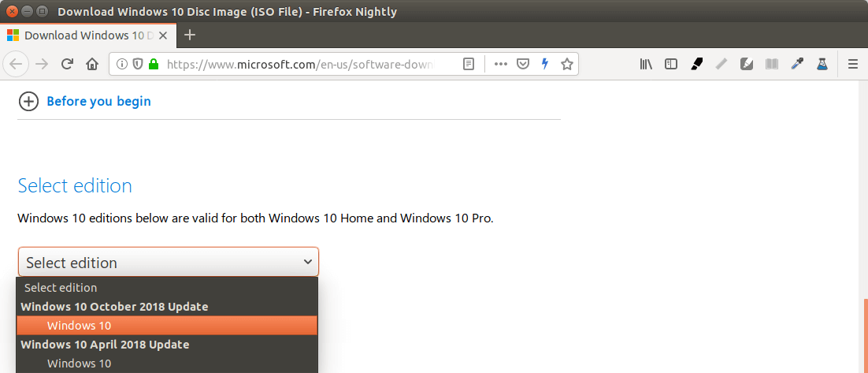Click the Select edition dropdown box
Screen dimensions: 868x373
tap(168, 262)
